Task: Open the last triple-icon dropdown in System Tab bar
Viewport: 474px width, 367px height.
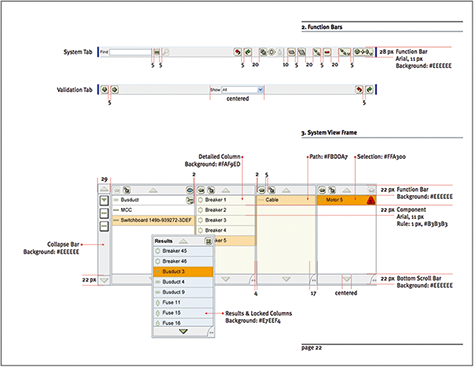Action: [x=364, y=52]
